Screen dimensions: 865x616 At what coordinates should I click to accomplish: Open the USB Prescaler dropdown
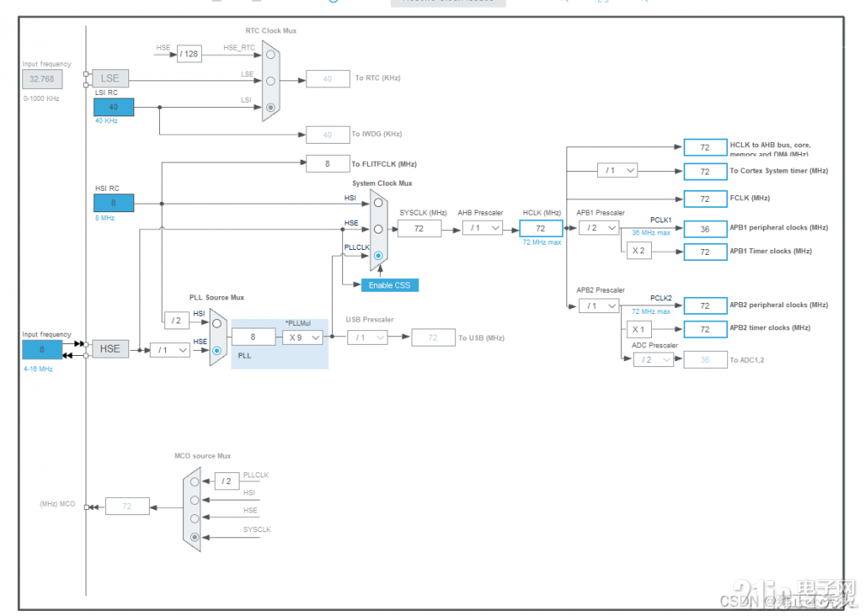(x=367, y=337)
